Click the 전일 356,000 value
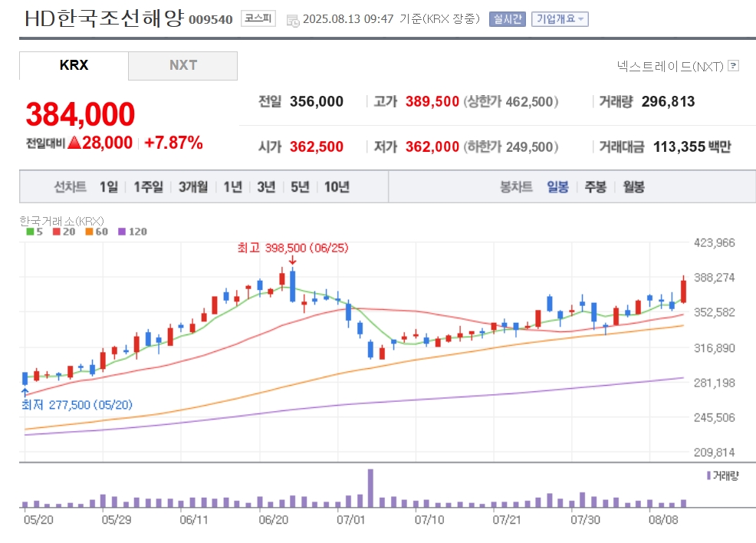Image resolution: width=756 pixels, height=543 pixels. point(317,102)
